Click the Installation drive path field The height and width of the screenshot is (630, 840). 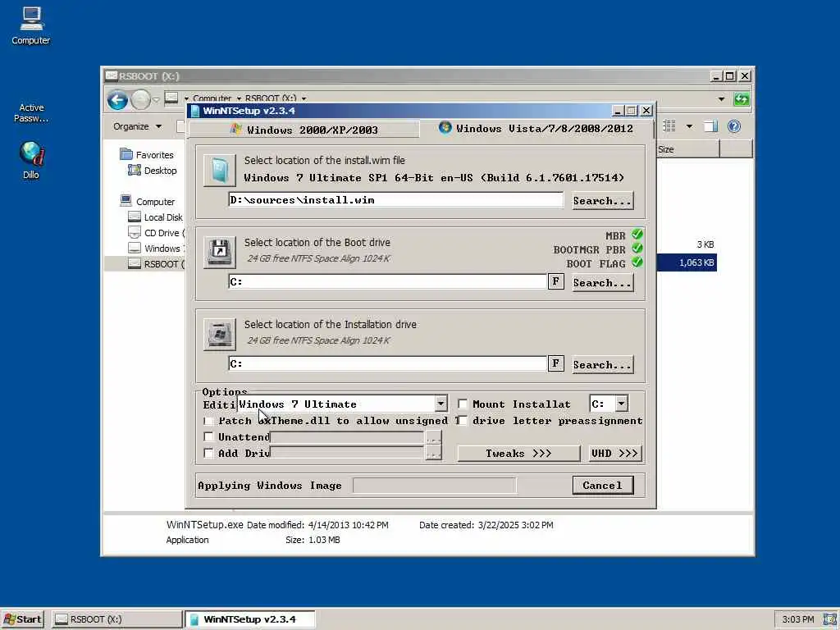click(388, 363)
